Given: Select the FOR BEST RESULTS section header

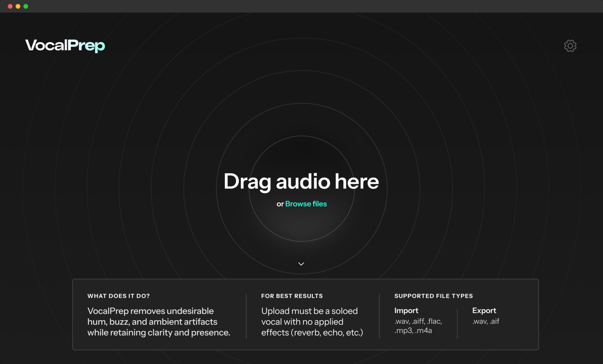Looking at the screenshot, I should [x=292, y=296].
